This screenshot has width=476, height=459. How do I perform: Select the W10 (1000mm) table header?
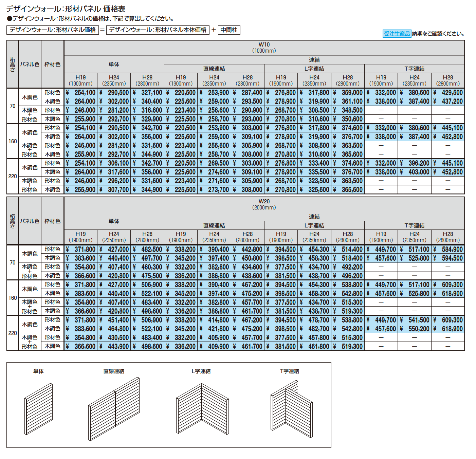264,48
